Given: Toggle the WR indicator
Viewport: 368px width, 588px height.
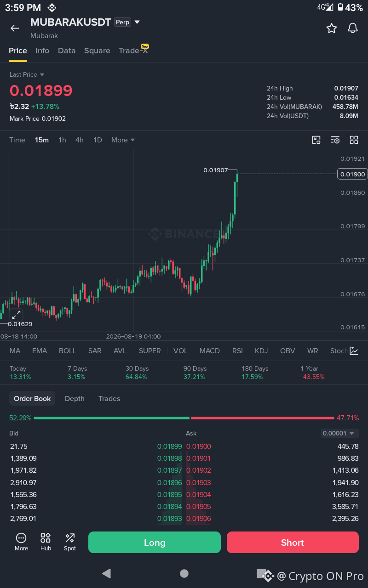Looking at the screenshot, I should tap(313, 351).
